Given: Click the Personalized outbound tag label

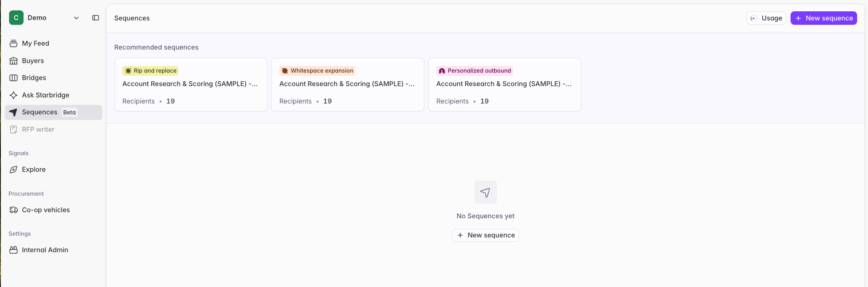Looking at the screenshot, I should (x=475, y=71).
